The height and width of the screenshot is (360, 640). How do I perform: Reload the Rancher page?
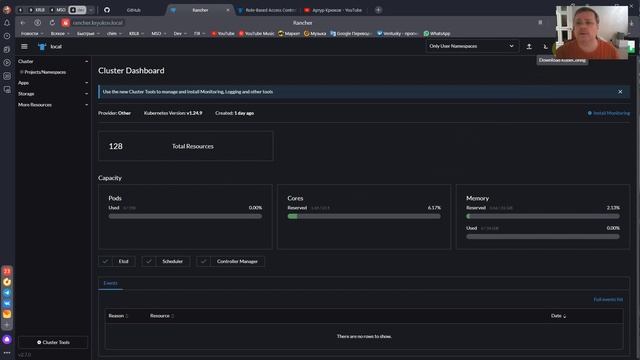pyautogui.click(x=52, y=23)
